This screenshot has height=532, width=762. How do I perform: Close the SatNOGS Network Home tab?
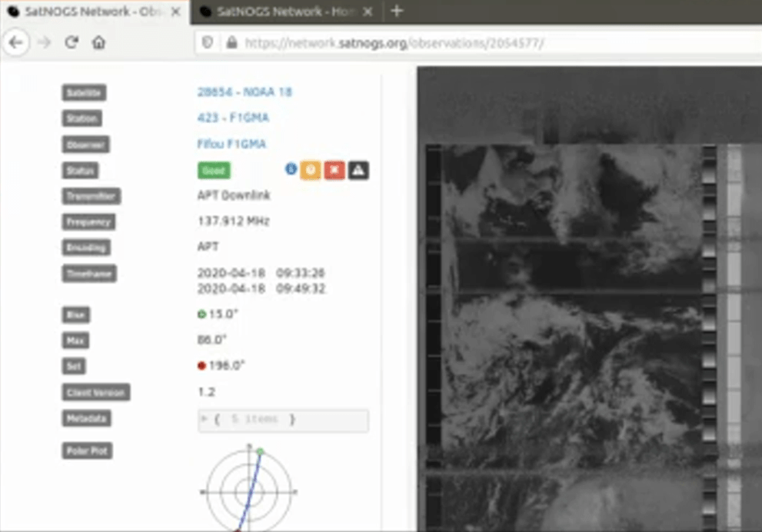pos(368,12)
